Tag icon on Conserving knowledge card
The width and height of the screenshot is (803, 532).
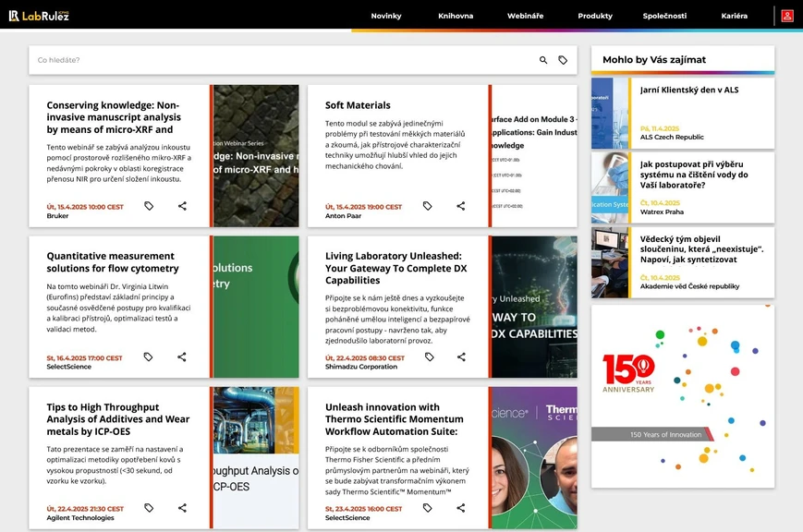coord(149,206)
